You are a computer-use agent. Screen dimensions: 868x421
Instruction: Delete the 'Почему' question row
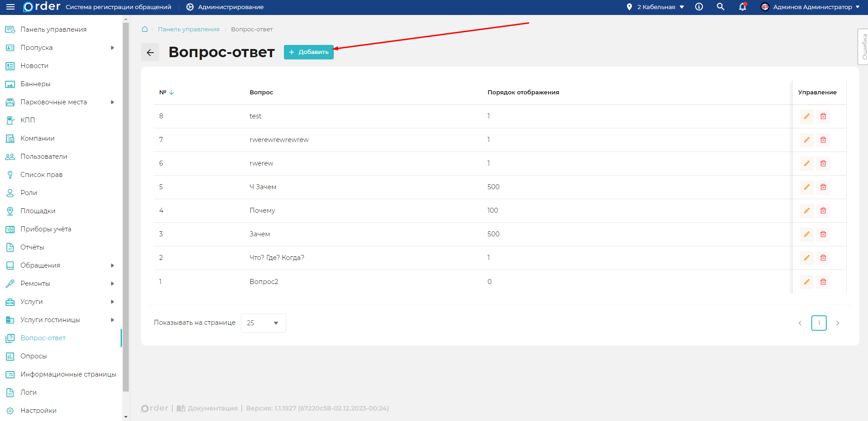point(823,211)
